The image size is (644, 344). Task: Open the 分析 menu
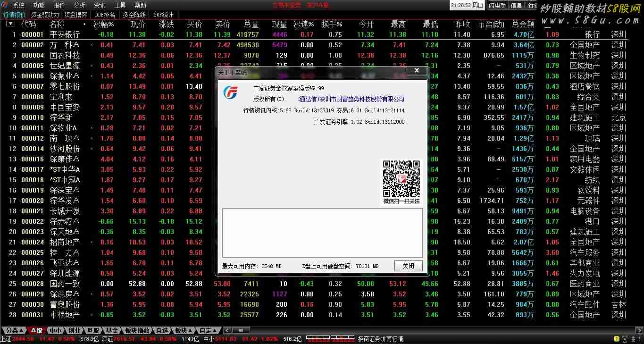[x=80, y=5]
